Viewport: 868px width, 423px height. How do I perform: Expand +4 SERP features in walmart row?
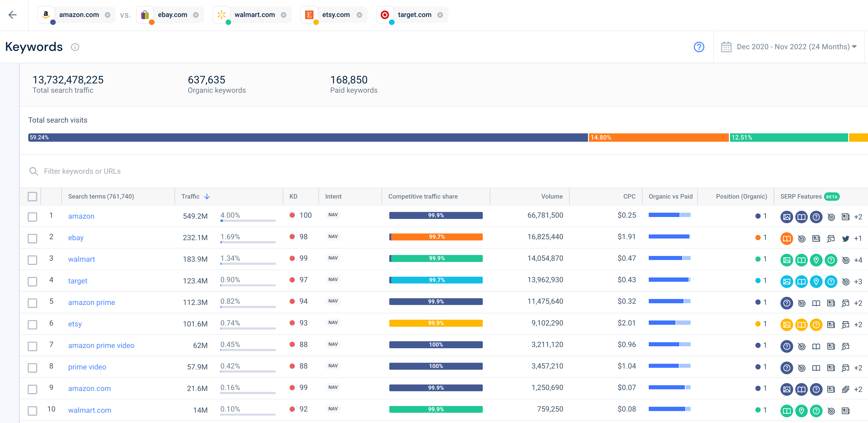point(858,260)
